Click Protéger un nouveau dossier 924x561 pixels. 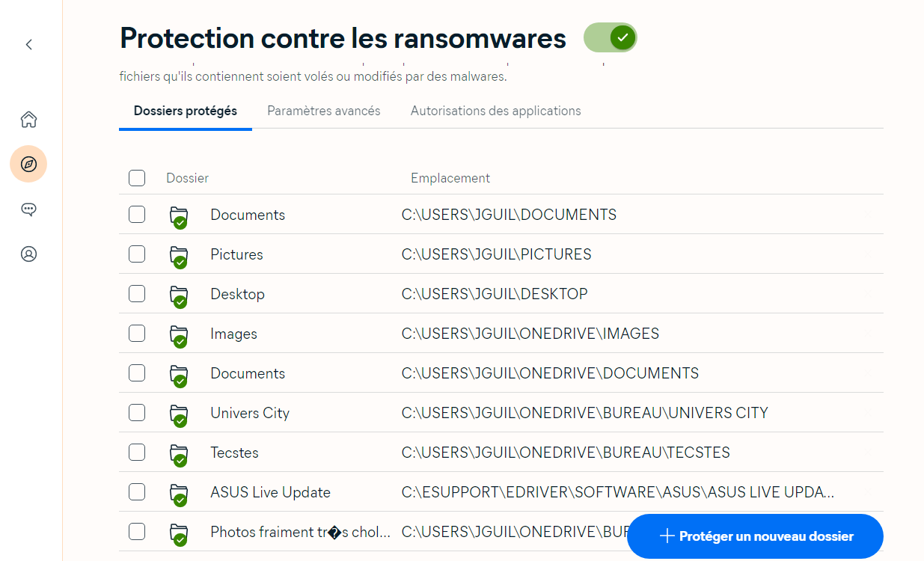tap(755, 536)
